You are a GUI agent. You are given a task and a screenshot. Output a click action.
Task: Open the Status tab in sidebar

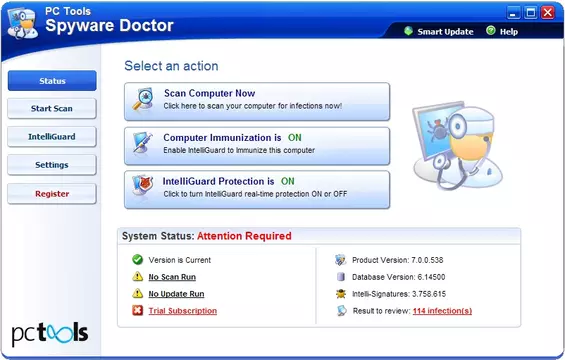[52, 81]
